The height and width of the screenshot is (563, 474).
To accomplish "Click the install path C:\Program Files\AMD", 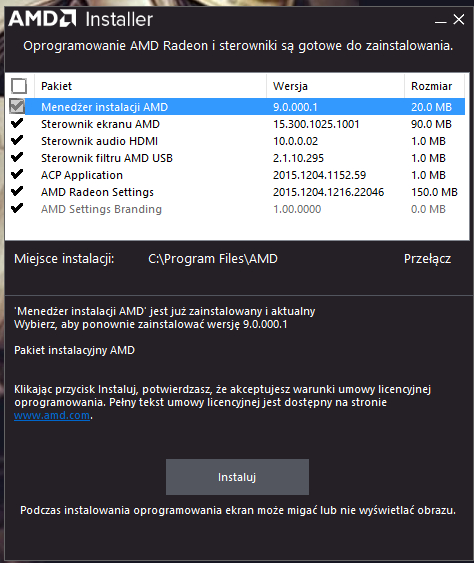I will pyautogui.click(x=213, y=259).
